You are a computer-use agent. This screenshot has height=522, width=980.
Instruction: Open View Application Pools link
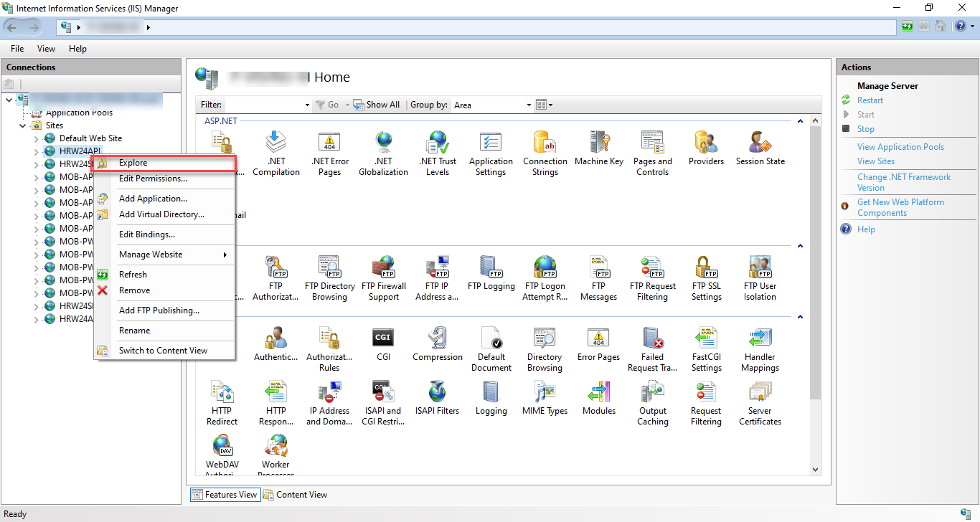(900, 146)
